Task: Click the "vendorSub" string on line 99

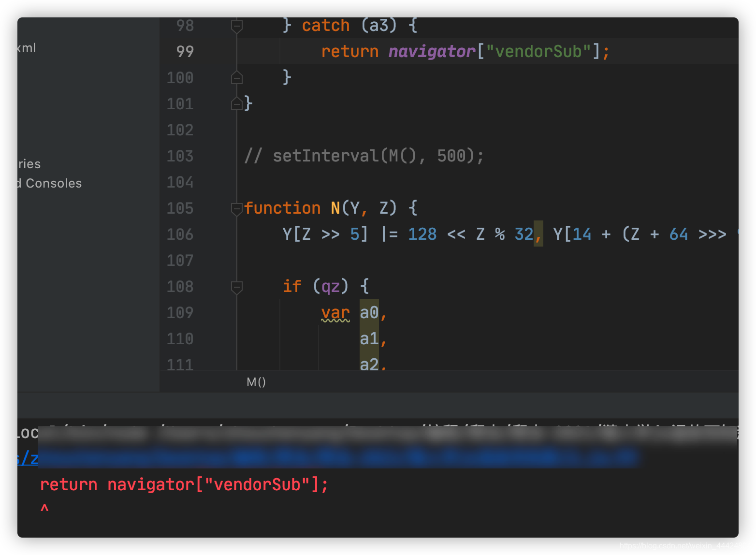Action: point(538,51)
